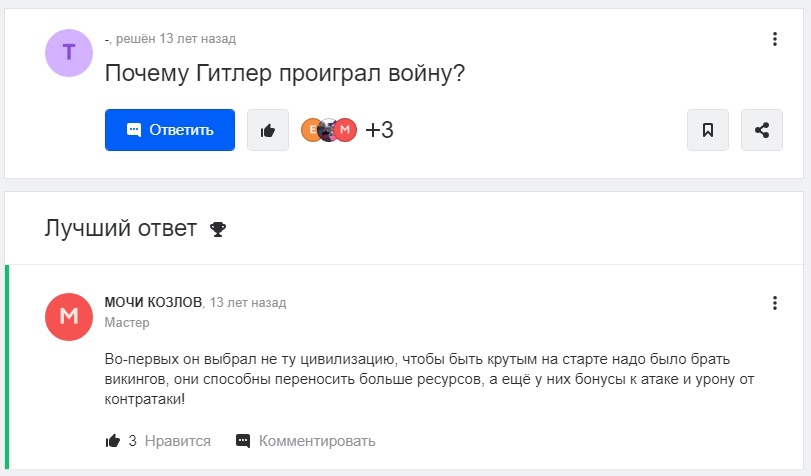811x476 pixels.
Task: Bookmark this question
Action: 708,130
